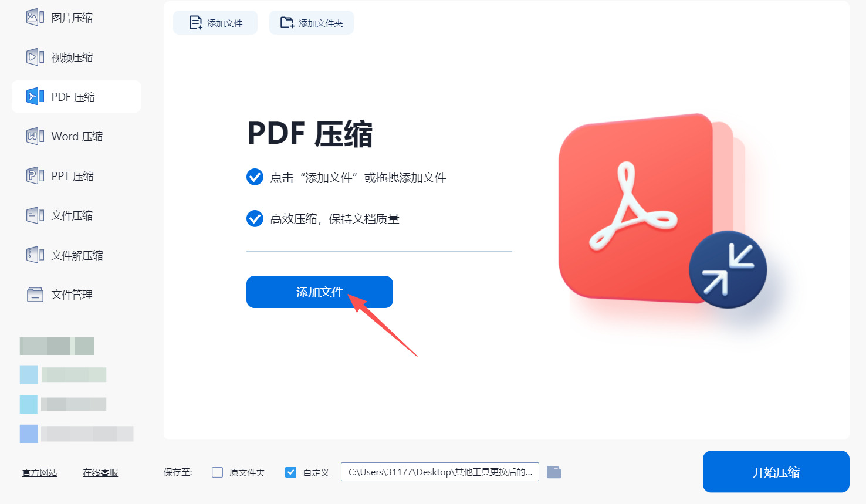Screen dimensions: 866x504
Task: Open the 文件压缩 label
Action: click(72, 216)
